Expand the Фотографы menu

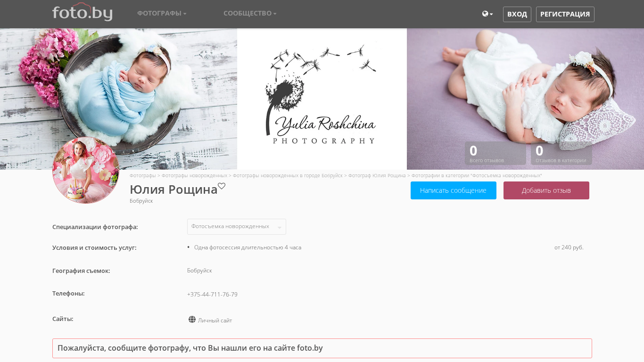(162, 13)
